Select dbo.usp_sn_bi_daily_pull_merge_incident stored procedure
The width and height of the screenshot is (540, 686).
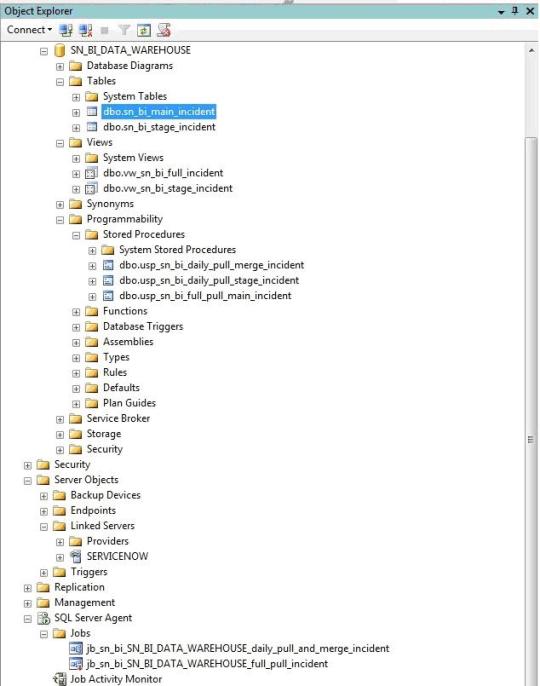pyautogui.click(x=211, y=265)
